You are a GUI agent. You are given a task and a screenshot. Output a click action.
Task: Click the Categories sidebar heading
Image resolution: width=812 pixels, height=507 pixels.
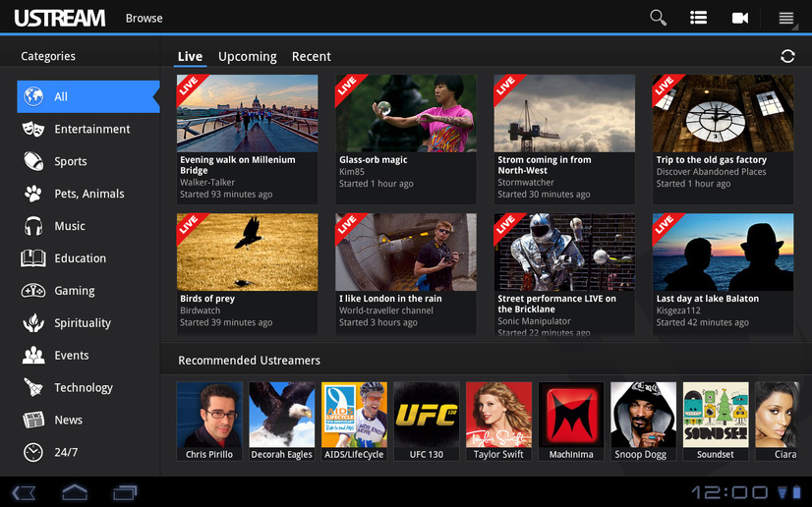(x=47, y=56)
